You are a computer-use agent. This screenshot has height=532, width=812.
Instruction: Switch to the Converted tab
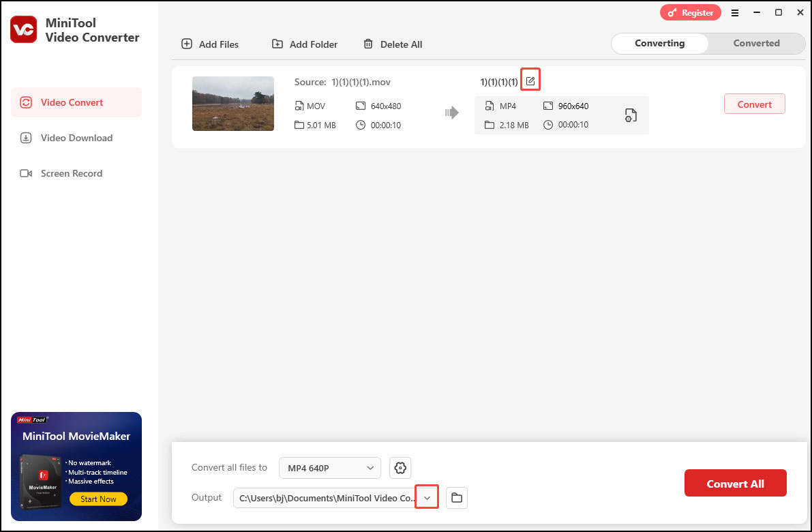(x=756, y=44)
